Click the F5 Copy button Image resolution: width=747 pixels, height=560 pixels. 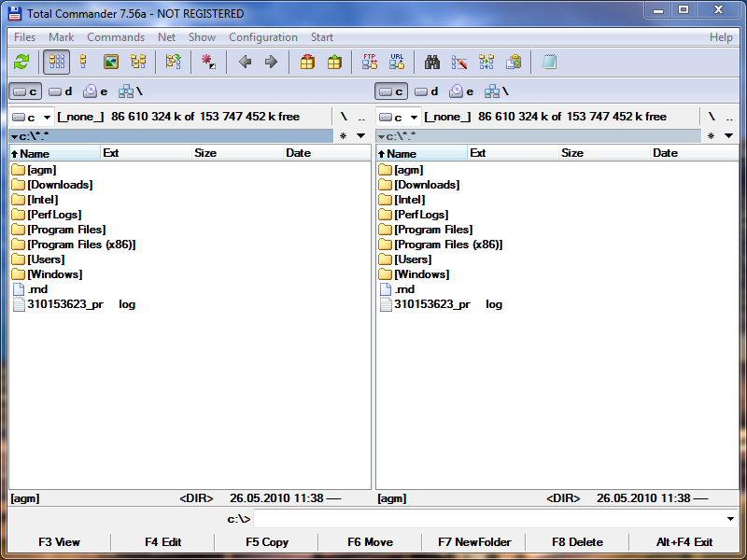pos(267,542)
